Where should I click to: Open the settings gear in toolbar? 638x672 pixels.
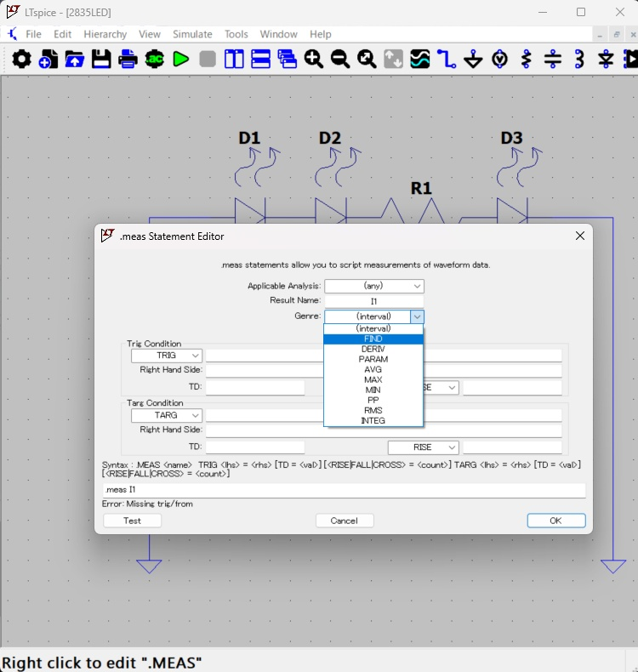point(21,60)
